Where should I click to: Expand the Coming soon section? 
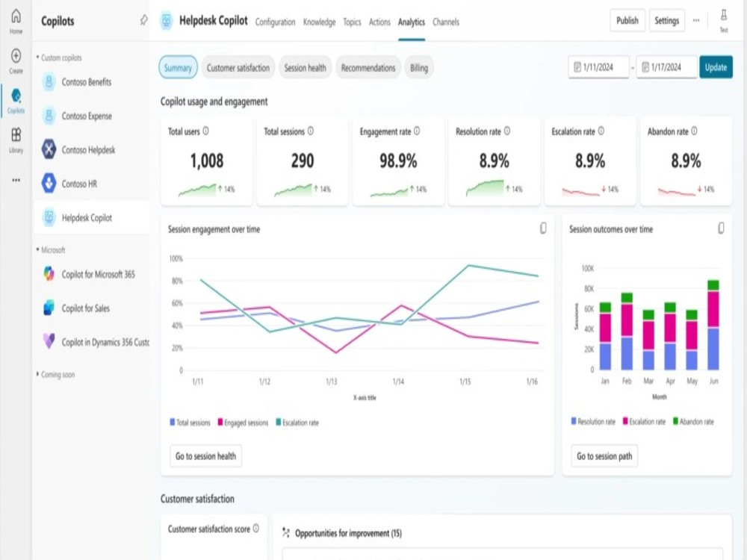56,374
